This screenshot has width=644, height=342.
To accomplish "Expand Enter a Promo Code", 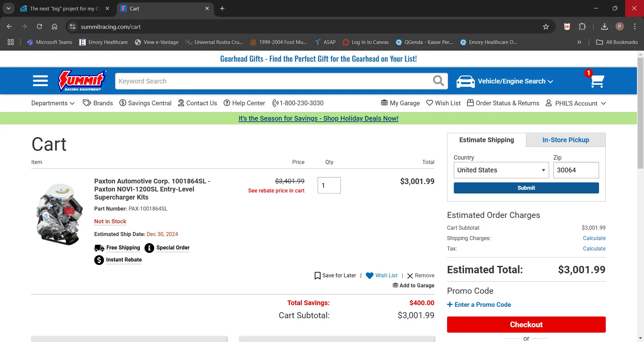I will point(479,305).
